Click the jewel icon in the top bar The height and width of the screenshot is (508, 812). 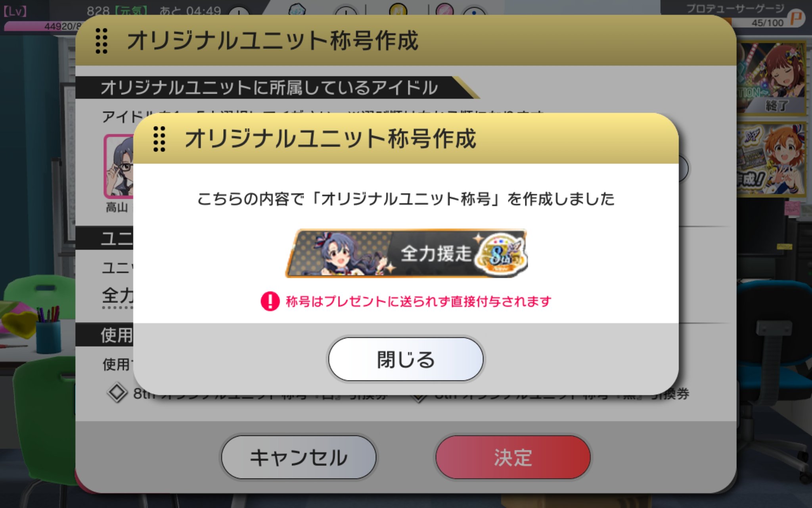point(298,9)
